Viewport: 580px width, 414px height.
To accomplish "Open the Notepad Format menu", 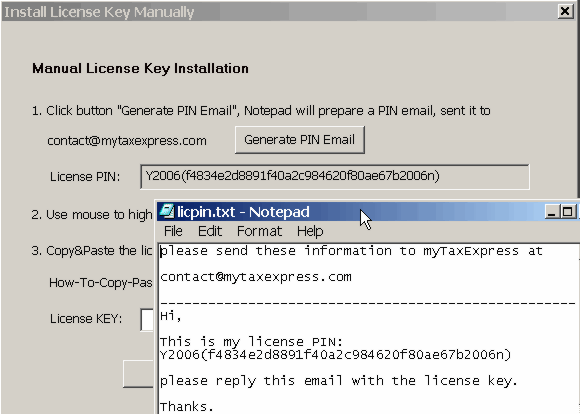I will (259, 231).
